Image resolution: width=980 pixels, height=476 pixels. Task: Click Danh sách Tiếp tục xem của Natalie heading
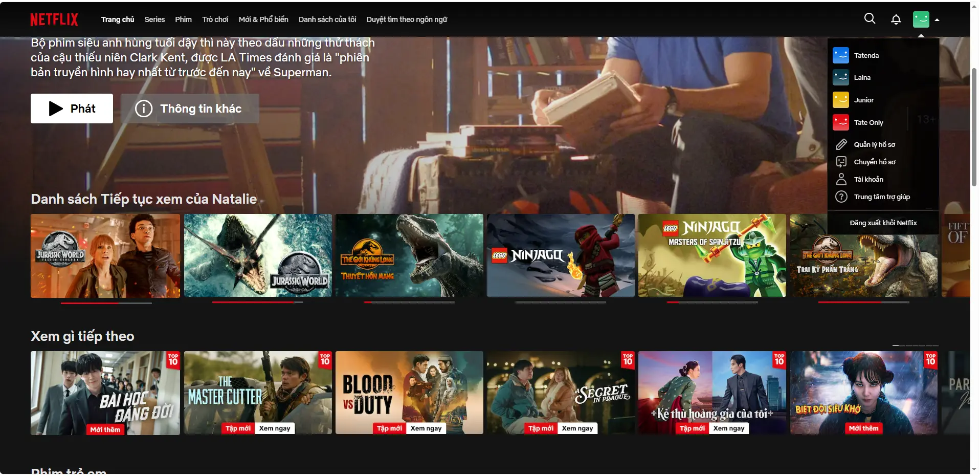(144, 199)
